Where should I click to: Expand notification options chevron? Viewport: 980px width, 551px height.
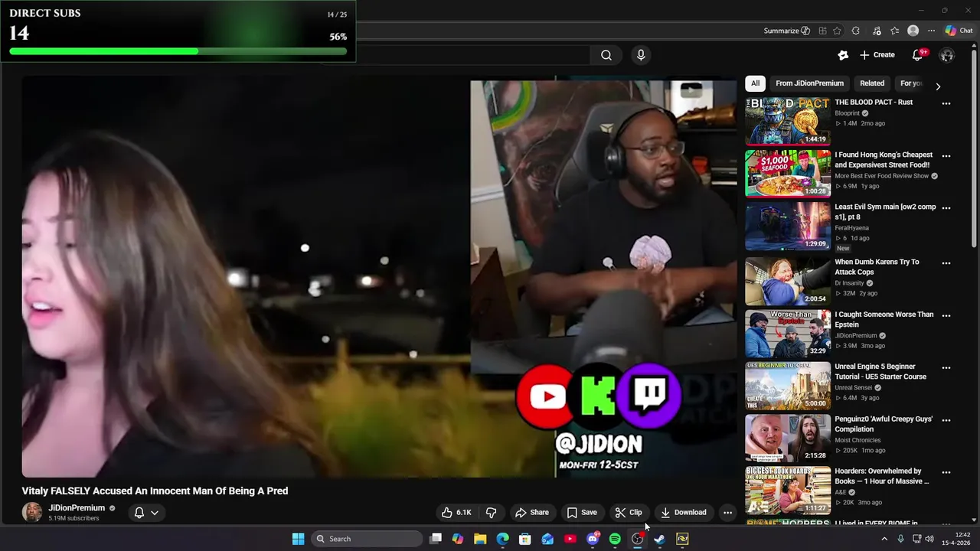[155, 513]
